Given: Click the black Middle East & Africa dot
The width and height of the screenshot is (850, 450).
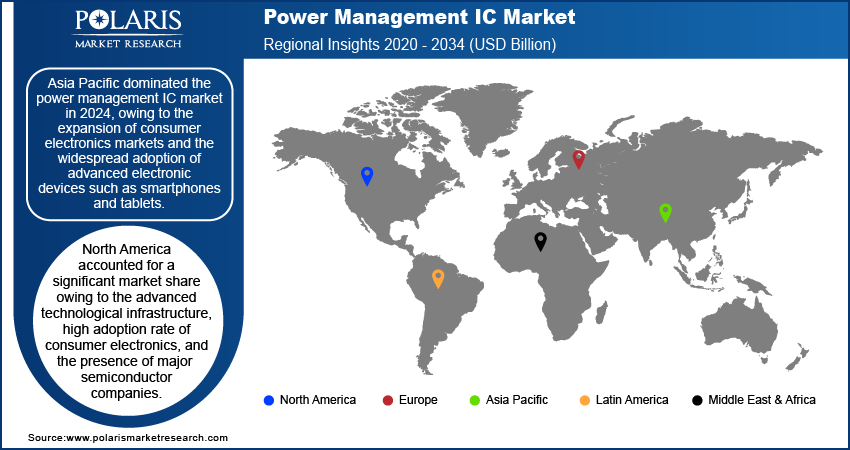Looking at the screenshot, I should pos(697,401).
